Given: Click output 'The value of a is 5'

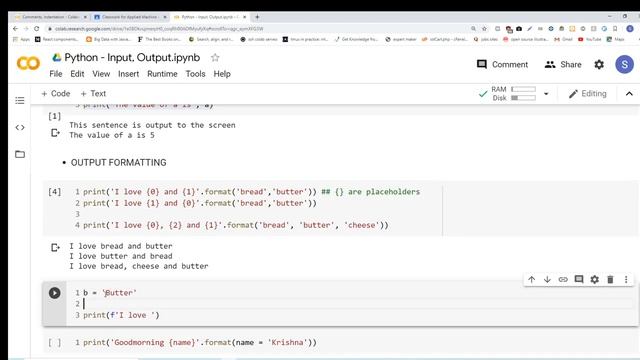Looking at the screenshot, I should [112, 135].
